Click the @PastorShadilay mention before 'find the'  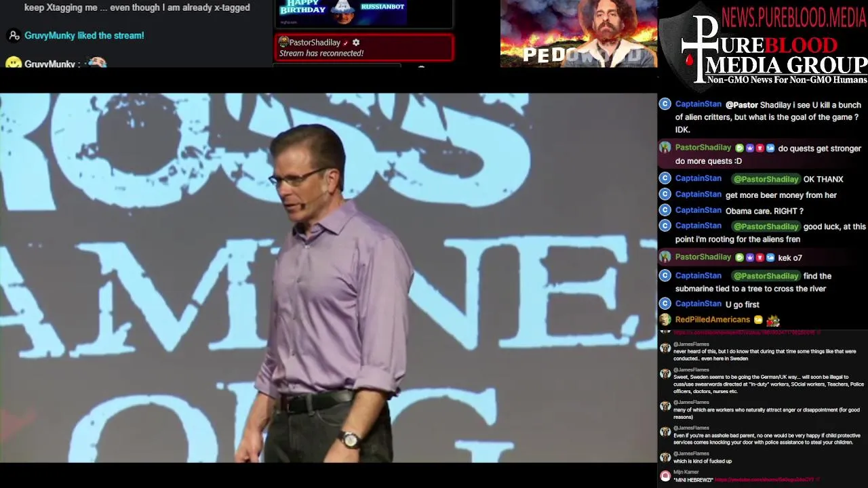(766, 276)
